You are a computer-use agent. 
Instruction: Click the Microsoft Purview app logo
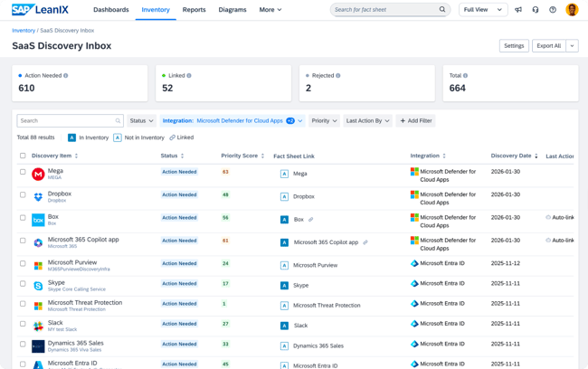(38, 266)
